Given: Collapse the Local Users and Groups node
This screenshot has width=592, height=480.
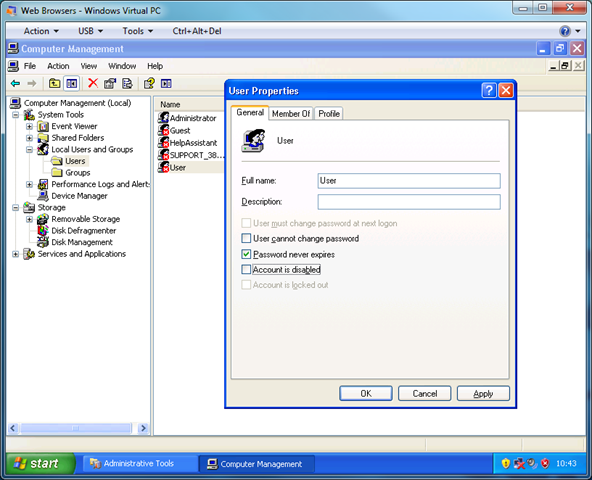Looking at the screenshot, I should [x=29, y=150].
